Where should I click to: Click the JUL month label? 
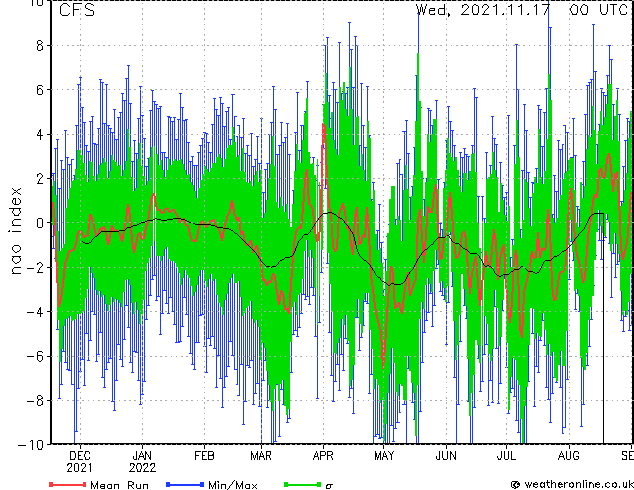coord(506,456)
